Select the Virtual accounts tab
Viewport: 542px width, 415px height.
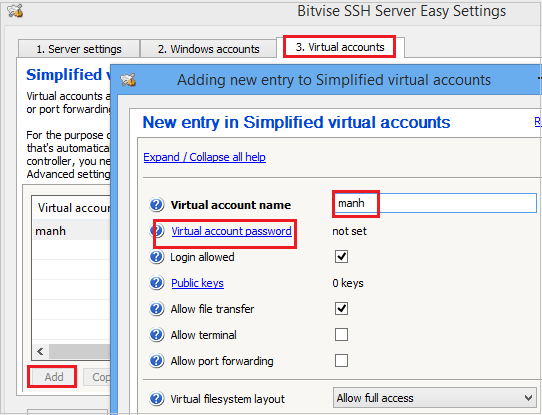tap(340, 47)
